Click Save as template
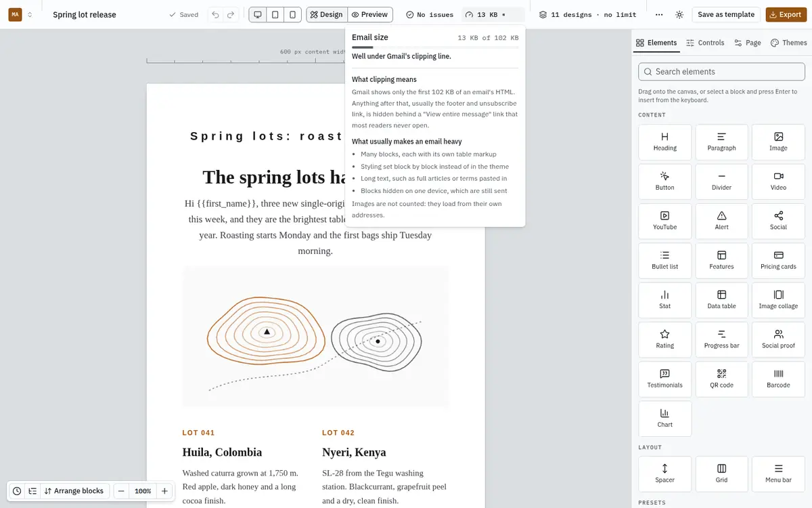This screenshot has width=812, height=508. pos(726,14)
